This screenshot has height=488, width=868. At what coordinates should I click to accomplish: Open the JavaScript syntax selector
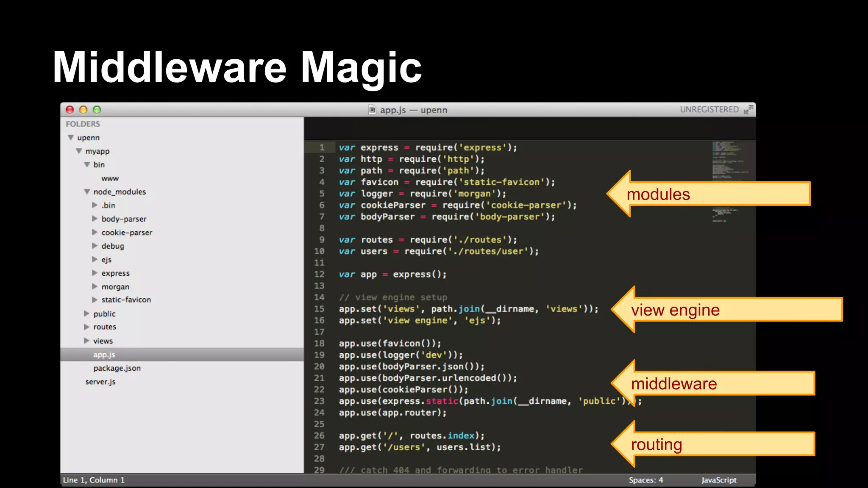[x=719, y=480]
